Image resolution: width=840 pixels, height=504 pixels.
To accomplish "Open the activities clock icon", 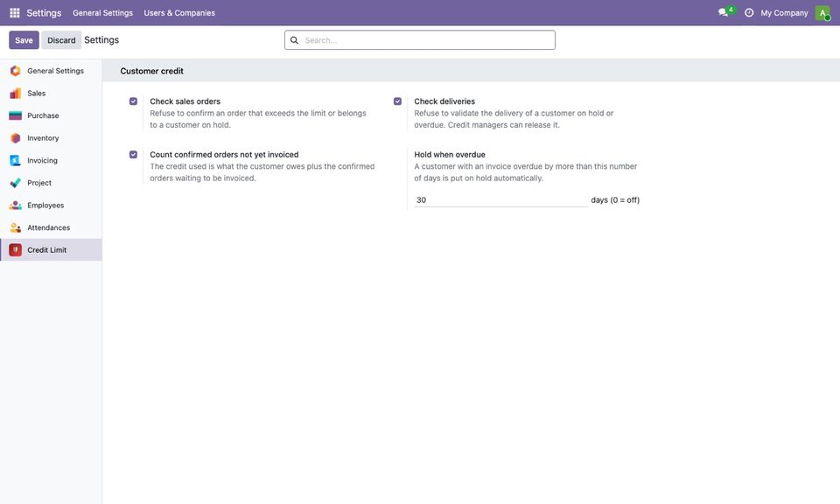I will 749,12.
